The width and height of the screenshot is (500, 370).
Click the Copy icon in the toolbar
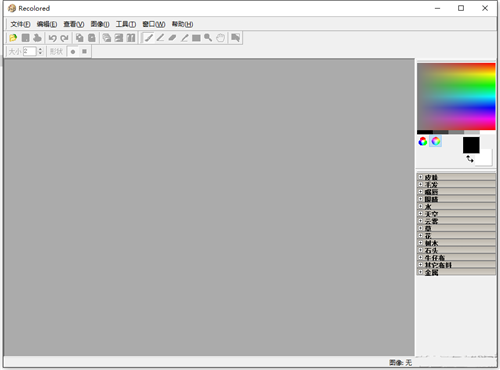(x=80, y=38)
